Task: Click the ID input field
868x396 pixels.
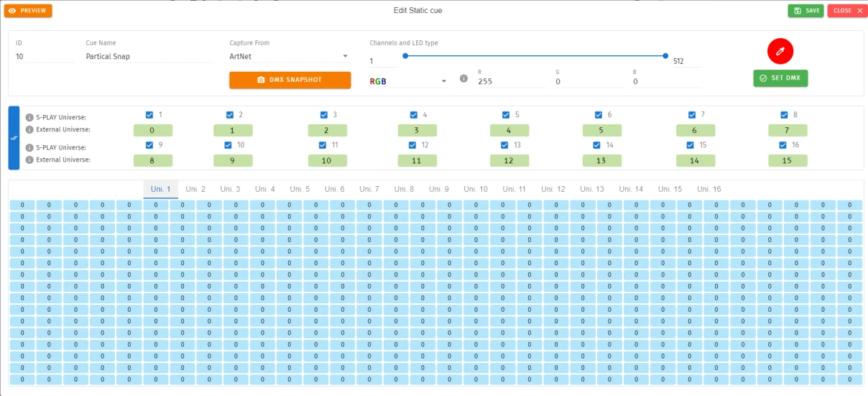Action: 45,56
